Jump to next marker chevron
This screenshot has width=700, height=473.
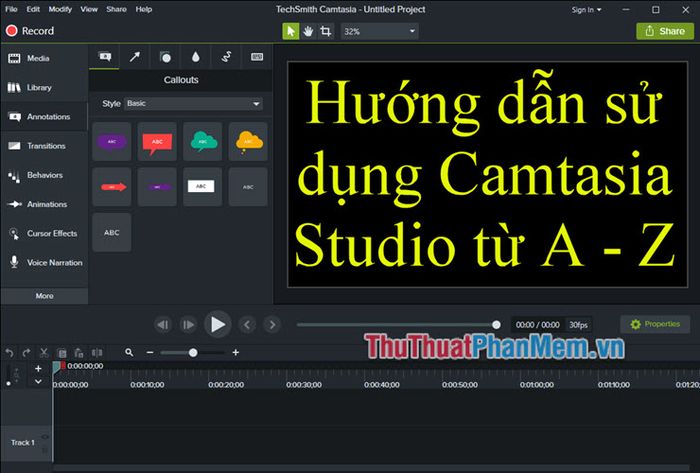[x=272, y=325]
